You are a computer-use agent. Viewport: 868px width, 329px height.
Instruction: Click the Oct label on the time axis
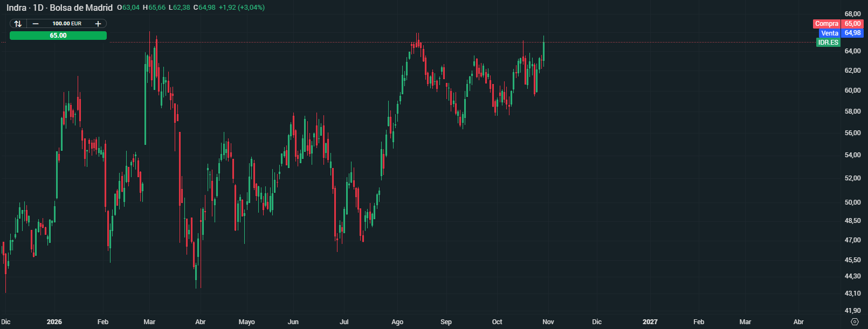tap(497, 322)
